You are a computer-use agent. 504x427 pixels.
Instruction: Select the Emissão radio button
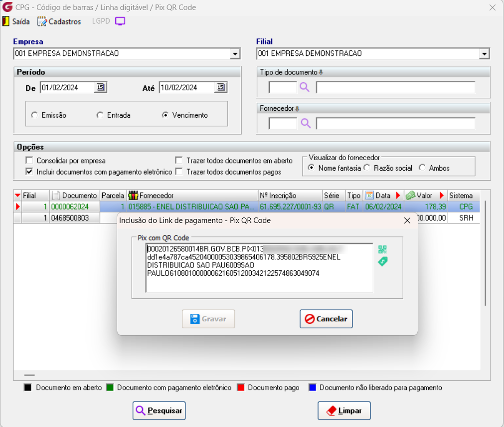[x=34, y=115]
